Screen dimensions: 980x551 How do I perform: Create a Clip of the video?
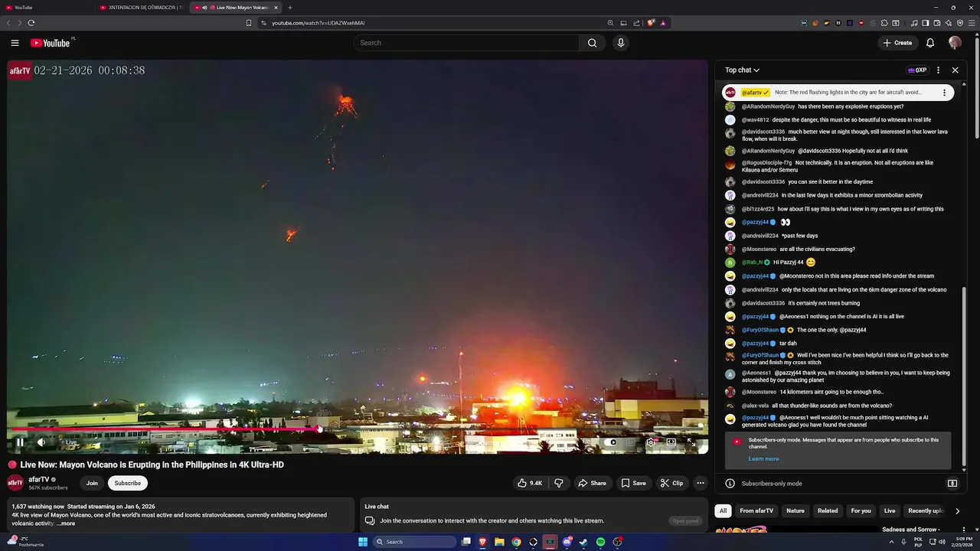coord(671,483)
